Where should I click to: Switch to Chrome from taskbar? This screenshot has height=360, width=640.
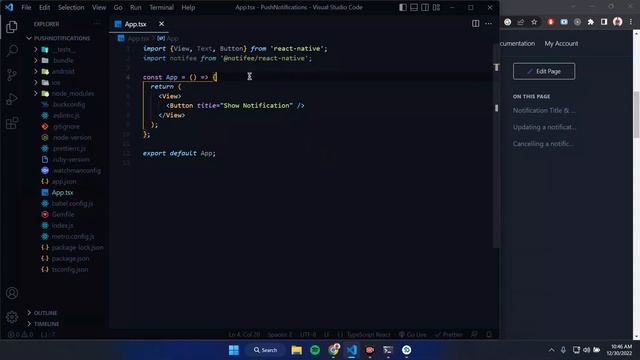[333, 350]
